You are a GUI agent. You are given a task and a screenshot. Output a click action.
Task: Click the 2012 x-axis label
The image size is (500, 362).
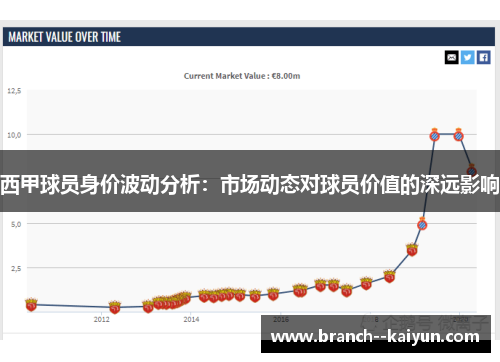click(x=102, y=320)
